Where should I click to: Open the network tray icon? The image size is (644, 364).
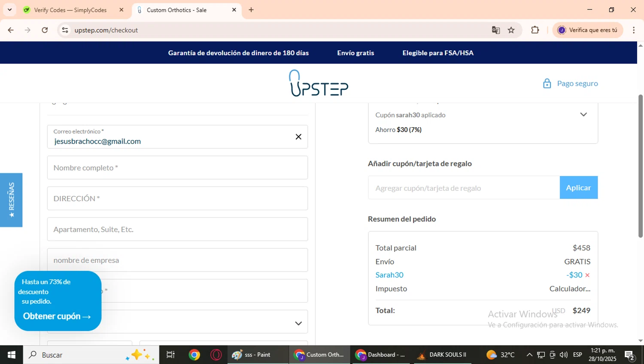click(x=541, y=355)
